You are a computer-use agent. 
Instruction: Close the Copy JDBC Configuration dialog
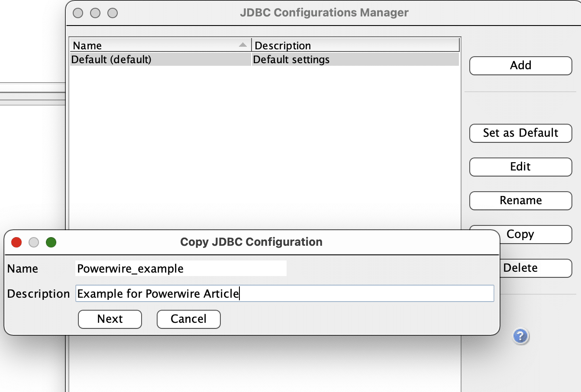tap(16, 242)
